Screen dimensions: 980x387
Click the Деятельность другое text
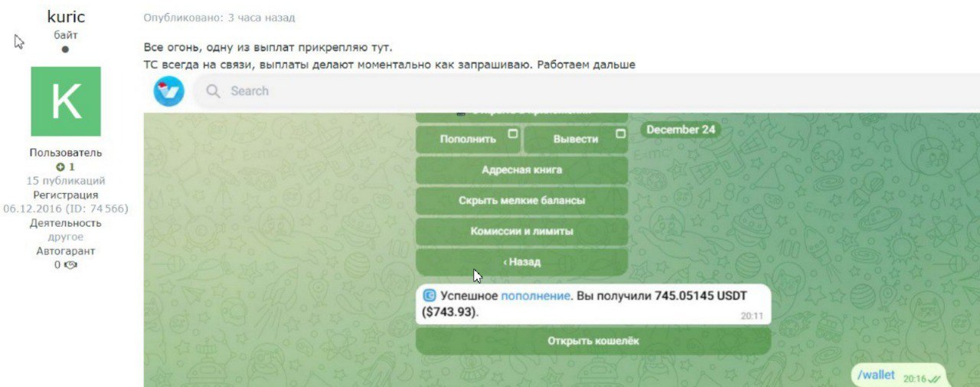pyautogui.click(x=66, y=230)
